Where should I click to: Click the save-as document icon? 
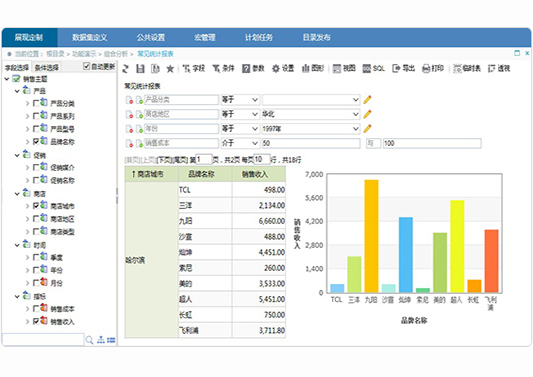[155, 69]
